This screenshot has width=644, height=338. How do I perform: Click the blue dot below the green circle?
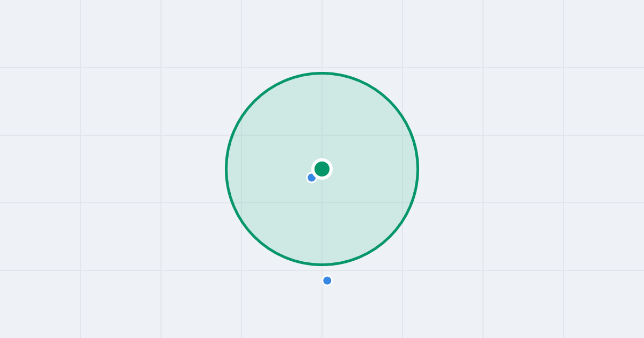pyautogui.click(x=327, y=281)
